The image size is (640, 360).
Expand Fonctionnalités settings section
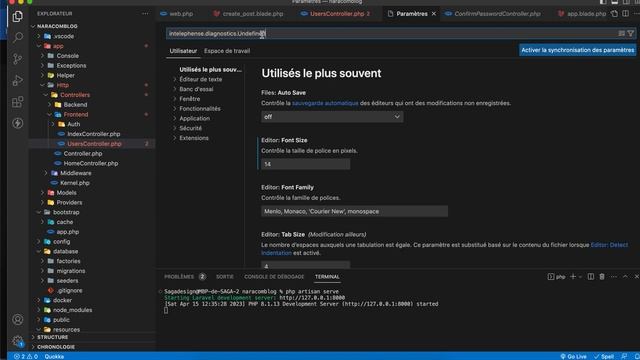pos(200,109)
